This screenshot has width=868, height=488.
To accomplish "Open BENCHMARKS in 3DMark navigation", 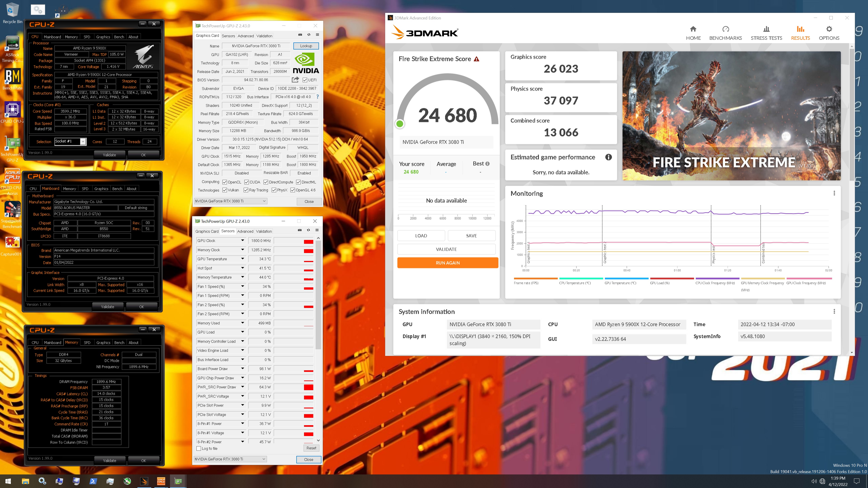I will 725,33.
